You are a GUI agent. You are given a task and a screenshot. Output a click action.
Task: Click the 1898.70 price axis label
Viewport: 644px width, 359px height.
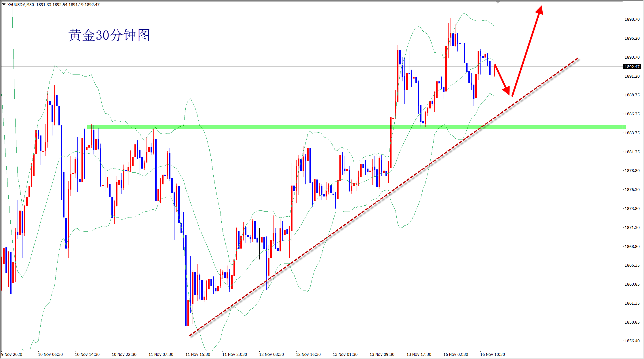632,19
